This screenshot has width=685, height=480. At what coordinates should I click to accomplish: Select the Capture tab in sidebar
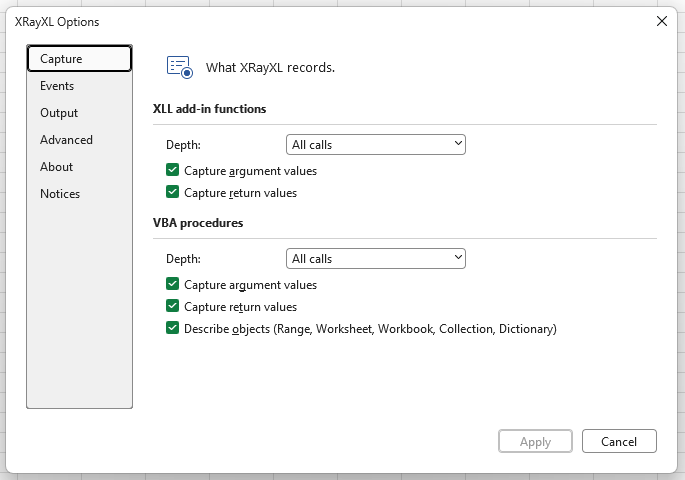tap(79, 59)
